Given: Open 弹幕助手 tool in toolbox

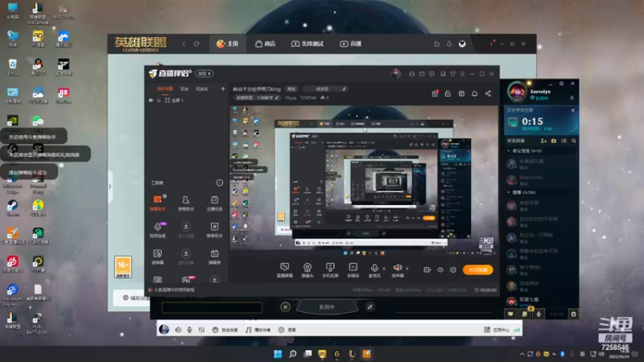Looking at the screenshot, I should 158,204.
